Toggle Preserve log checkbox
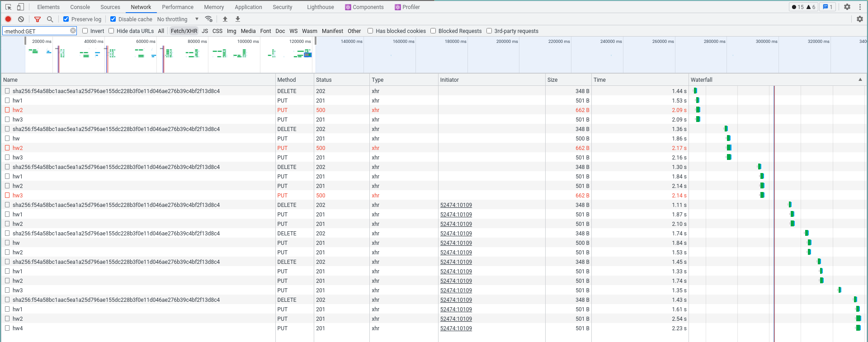Viewport: 868px width, 342px height. pyautogui.click(x=66, y=19)
